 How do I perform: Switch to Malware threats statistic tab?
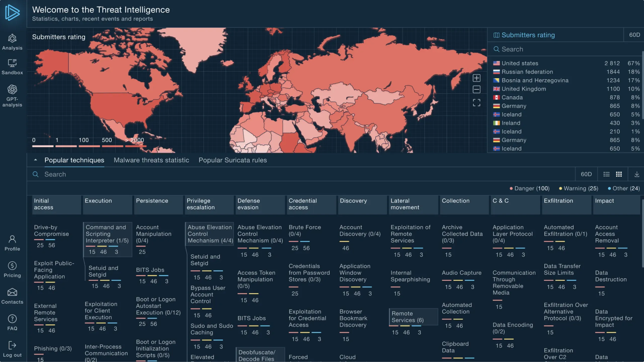click(151, 160)
